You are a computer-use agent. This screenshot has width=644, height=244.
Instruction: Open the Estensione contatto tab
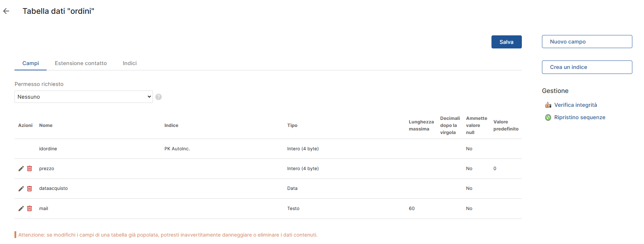[80, 63]
